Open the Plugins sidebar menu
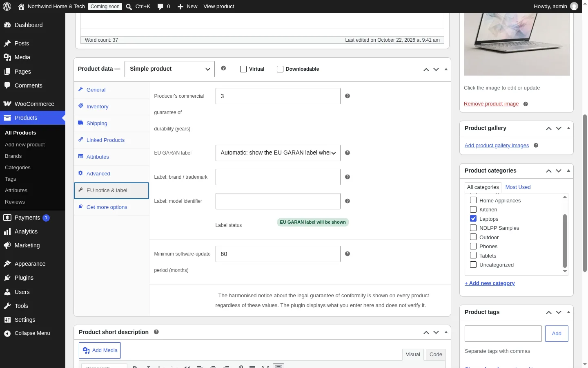 pyautogui.click(x=33, y=278)
